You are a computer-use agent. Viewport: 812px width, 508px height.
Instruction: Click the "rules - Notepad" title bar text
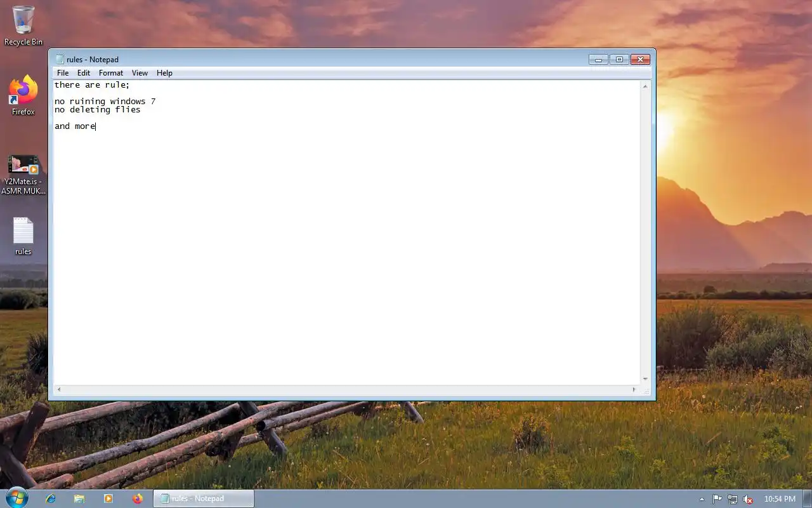[93, 60]
